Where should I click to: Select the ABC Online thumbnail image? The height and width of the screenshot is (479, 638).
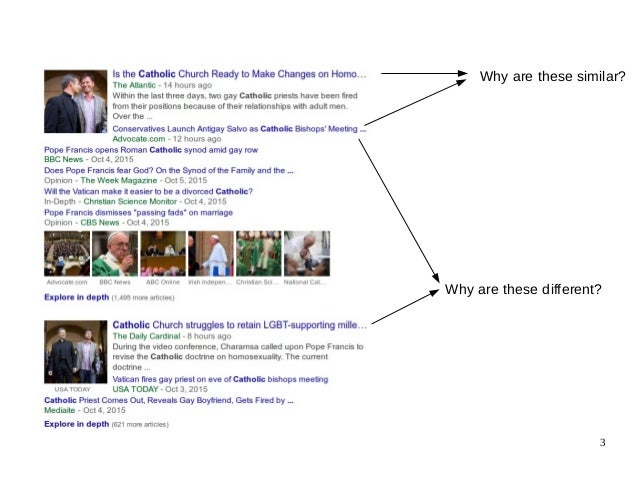pos(163,254)
